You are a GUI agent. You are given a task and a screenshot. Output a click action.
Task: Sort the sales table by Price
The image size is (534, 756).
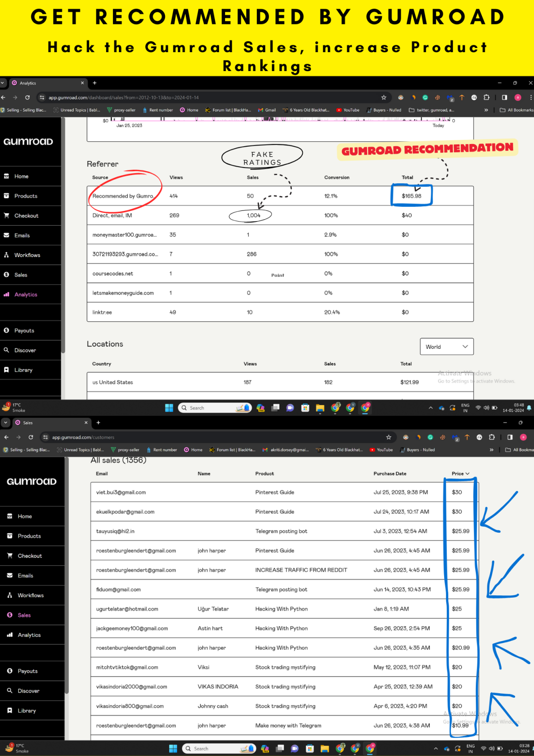(x=460, y=474)
